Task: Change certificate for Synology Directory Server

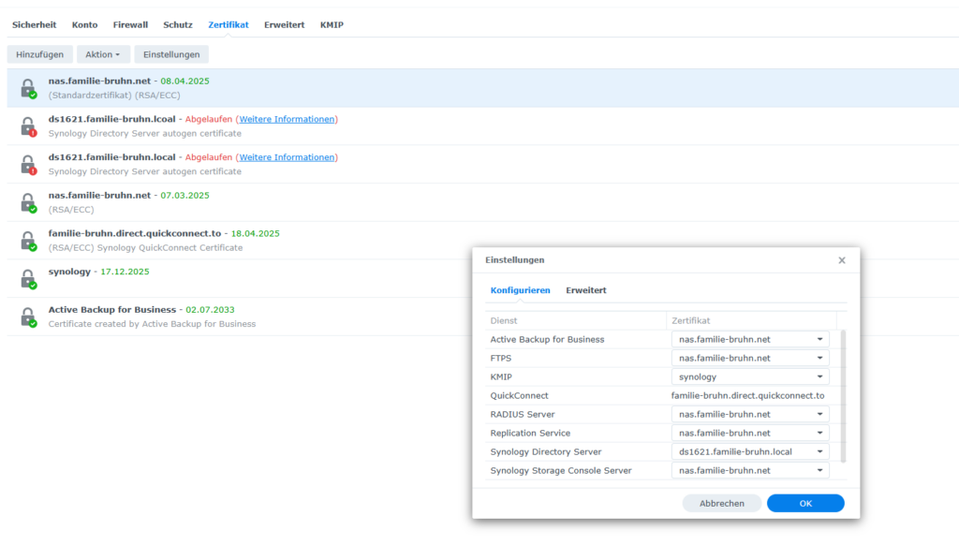Action: pyautogui.click(x=819, y=451)
